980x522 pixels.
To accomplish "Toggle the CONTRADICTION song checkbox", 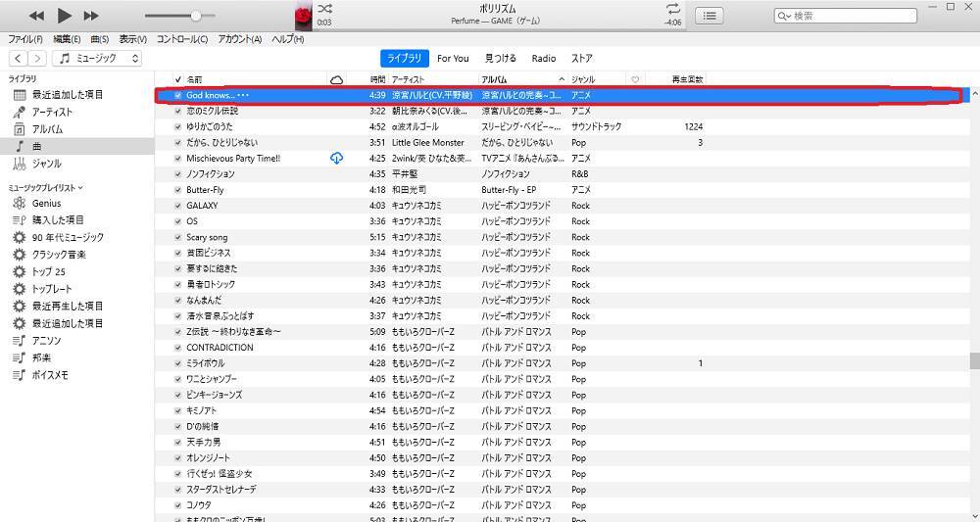I will [x=177, y=348].
